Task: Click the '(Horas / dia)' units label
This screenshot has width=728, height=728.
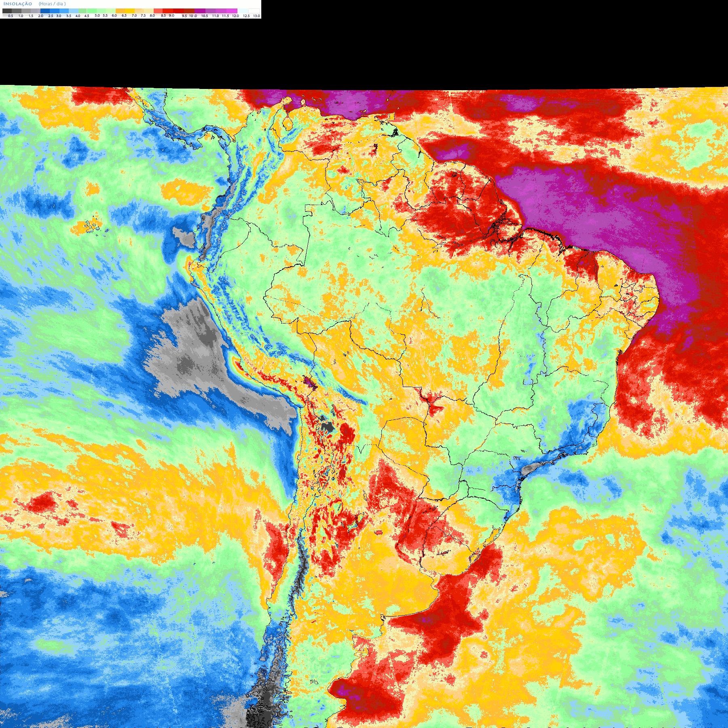Action: [x=52, y=4]
